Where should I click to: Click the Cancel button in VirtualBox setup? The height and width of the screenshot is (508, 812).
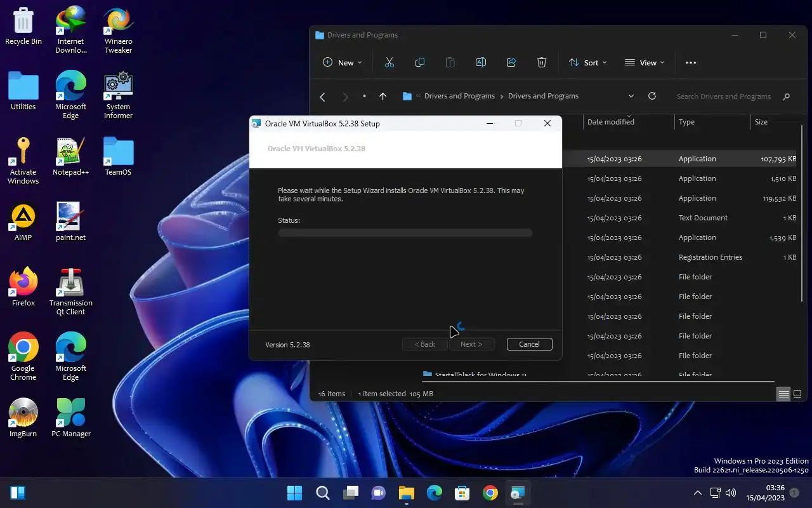[530, 344]
